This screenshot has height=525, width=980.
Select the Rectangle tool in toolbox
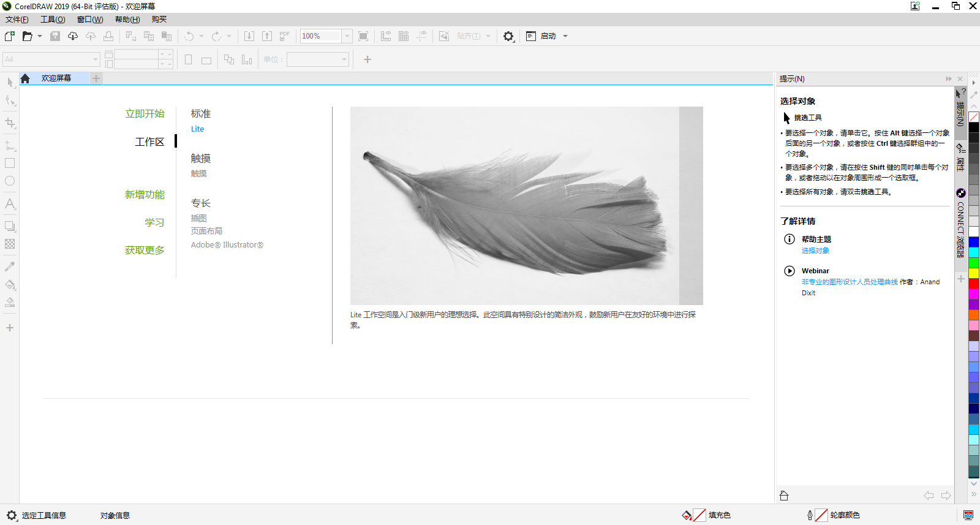10,164
